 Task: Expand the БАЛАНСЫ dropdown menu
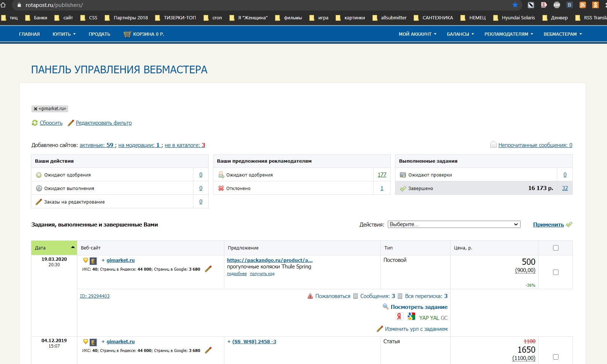pyautogui.click(x=460, y=34)
